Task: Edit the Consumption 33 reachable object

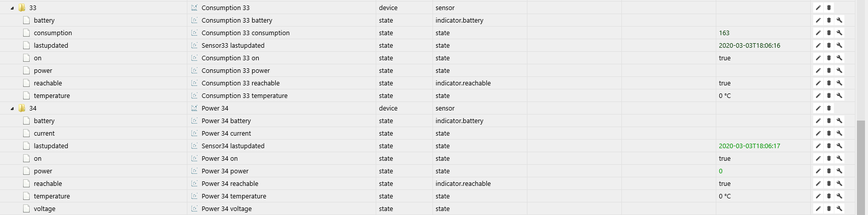Action: tap(818, 83)
